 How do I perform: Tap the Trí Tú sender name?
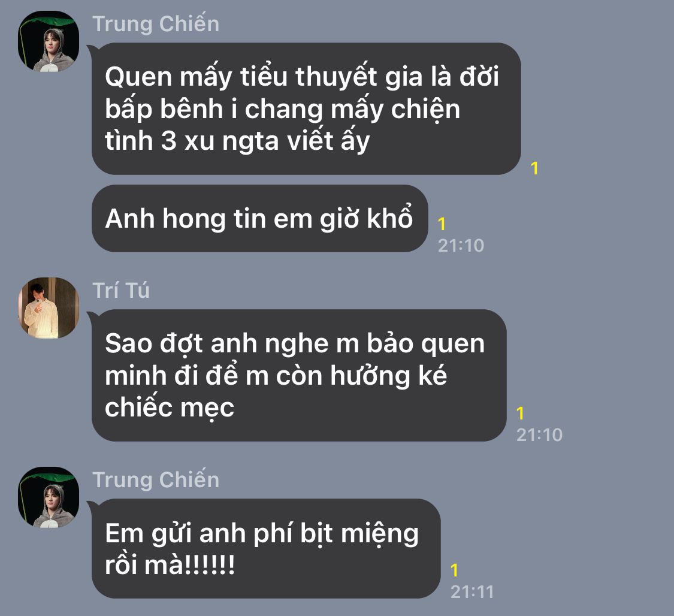tap(121, 290)
